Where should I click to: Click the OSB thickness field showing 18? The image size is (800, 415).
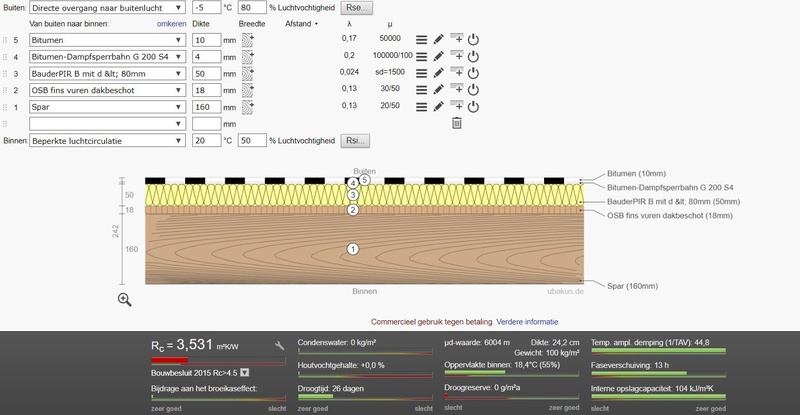[x=207, y=90]
